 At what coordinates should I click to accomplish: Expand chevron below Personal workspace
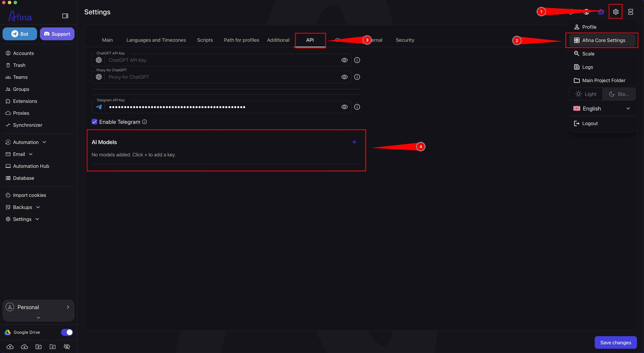[38, 318]
